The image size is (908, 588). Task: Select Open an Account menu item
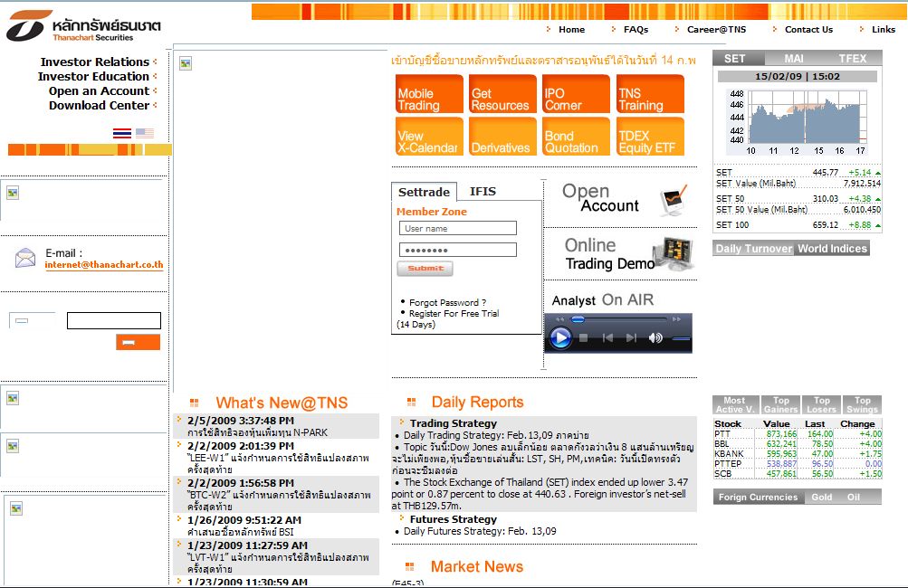point(99,90)
